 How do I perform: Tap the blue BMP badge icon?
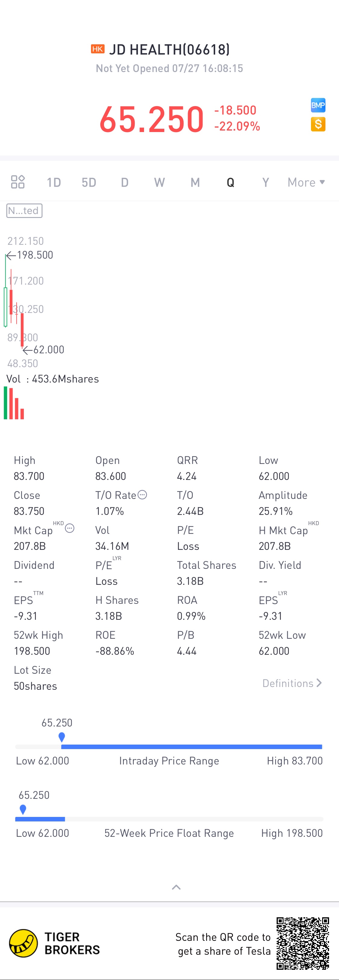click(x=318, y=106)
